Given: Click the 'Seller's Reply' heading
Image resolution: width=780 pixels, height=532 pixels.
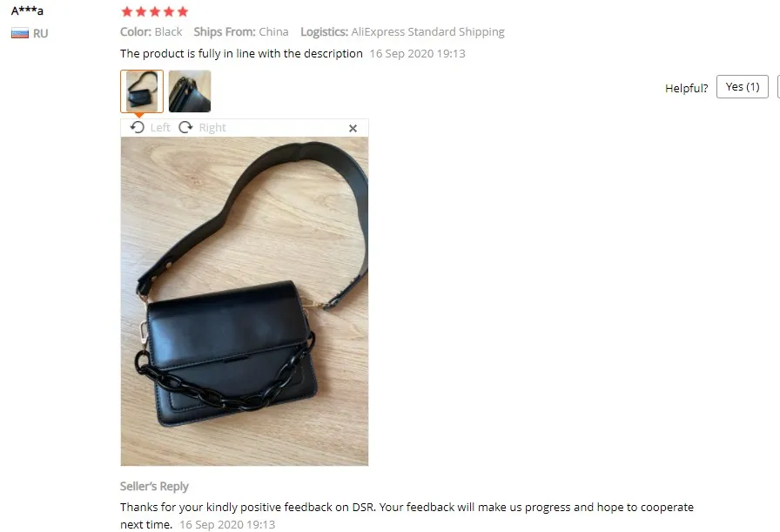Looking at the screenshot, I should [x=154, y=486].
